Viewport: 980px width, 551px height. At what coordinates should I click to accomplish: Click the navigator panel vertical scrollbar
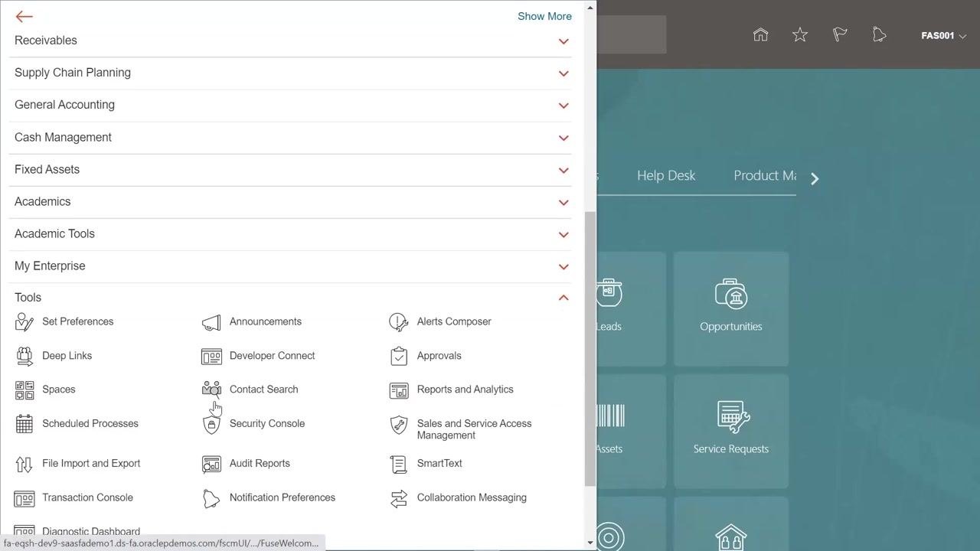(590, 348)
